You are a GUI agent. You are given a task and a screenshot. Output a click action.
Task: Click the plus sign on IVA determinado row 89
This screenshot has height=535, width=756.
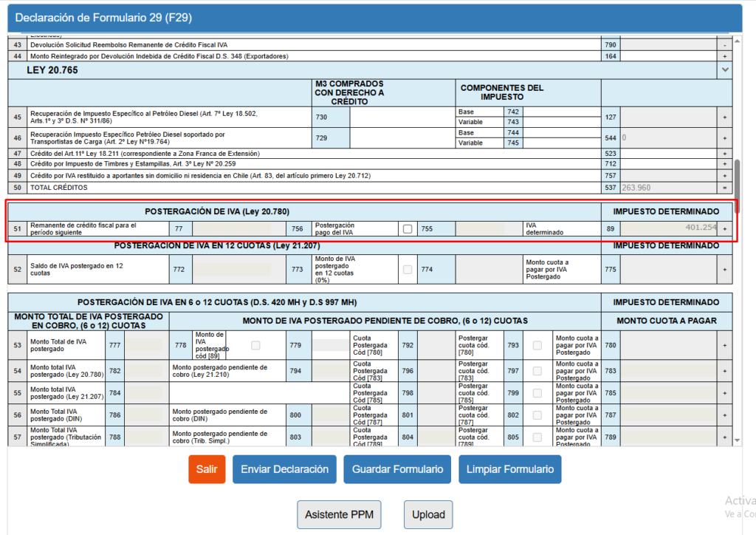tap(725, 228)
